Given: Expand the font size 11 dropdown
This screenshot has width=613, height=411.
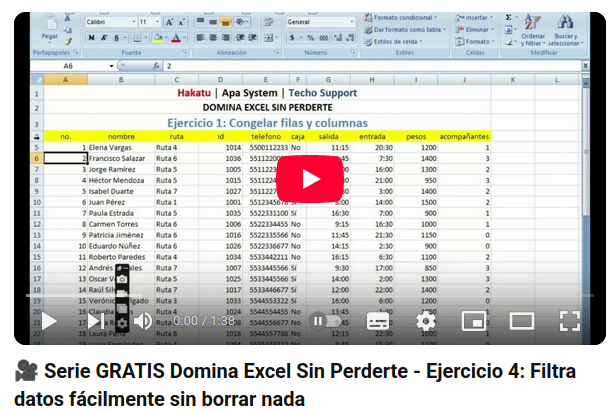Looking at the screenshot, I should click(148, 21).
